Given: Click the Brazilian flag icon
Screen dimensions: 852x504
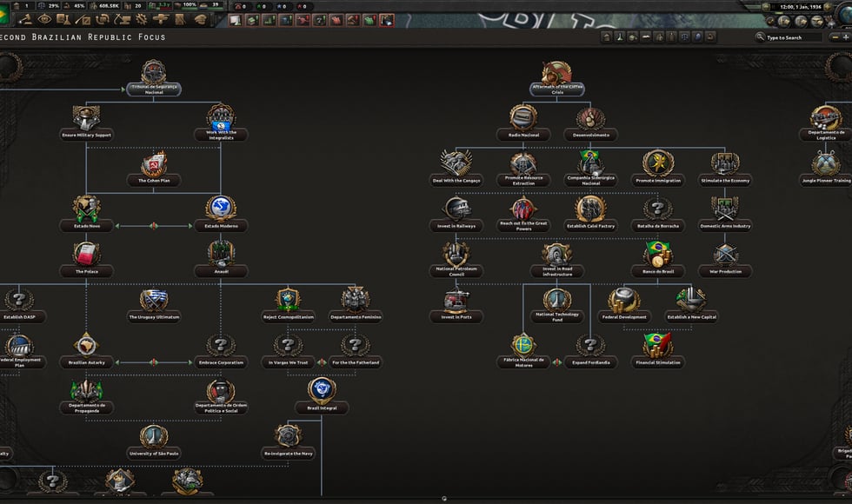Looking at the screenshot, I should point(4,14).
